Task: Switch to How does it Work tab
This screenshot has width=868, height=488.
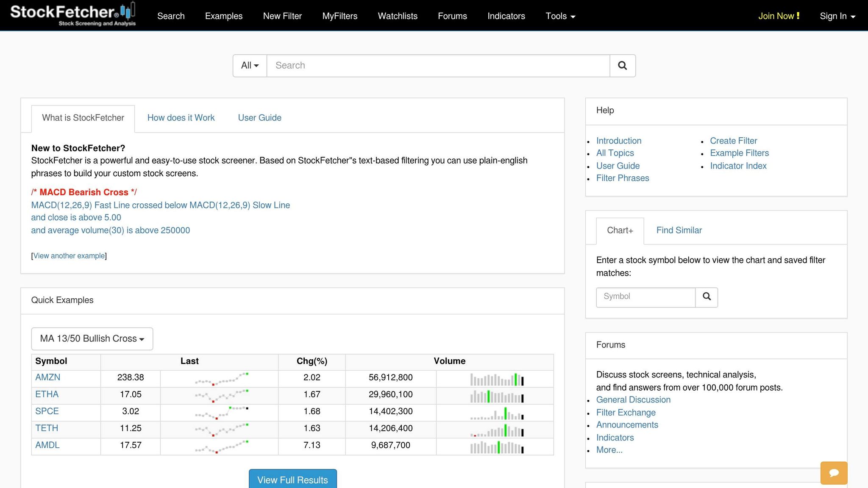Action: point(181,118)
